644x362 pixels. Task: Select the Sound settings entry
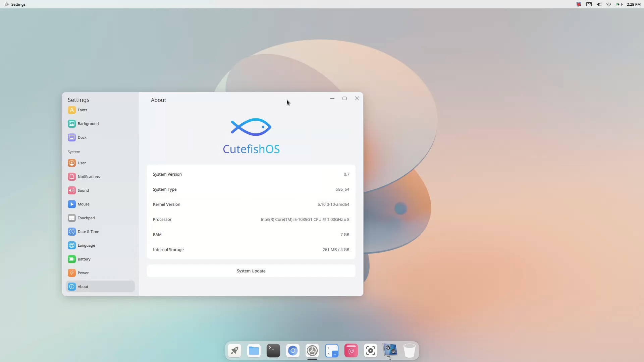[100, 190]
